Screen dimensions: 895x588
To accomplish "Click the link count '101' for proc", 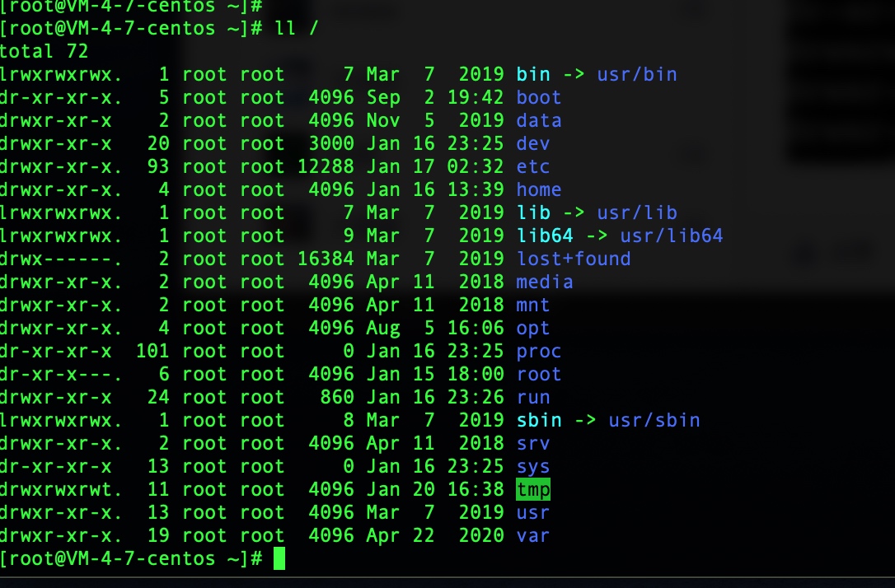I will [152, 351].
